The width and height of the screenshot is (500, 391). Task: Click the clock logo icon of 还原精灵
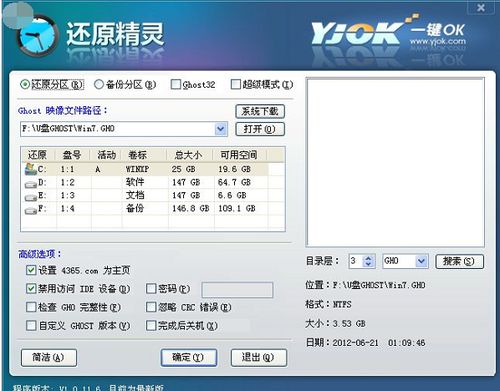point(37,35)
